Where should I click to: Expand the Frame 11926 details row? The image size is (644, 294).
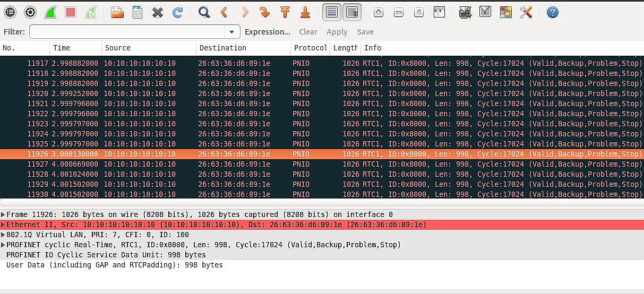3,215
